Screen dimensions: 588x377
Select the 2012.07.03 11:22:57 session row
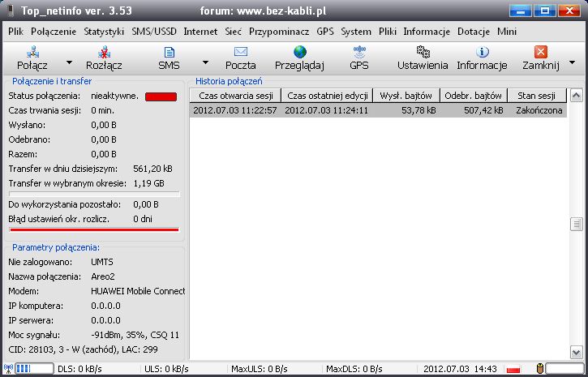(235, 110)
